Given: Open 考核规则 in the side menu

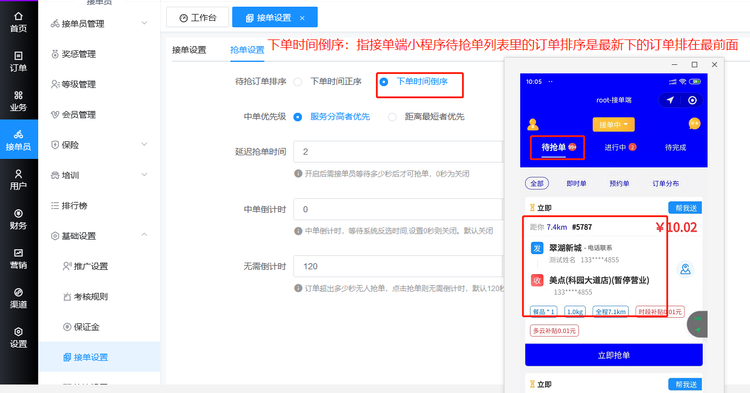Looking at the screenshot, I should [x=91, y=296].
